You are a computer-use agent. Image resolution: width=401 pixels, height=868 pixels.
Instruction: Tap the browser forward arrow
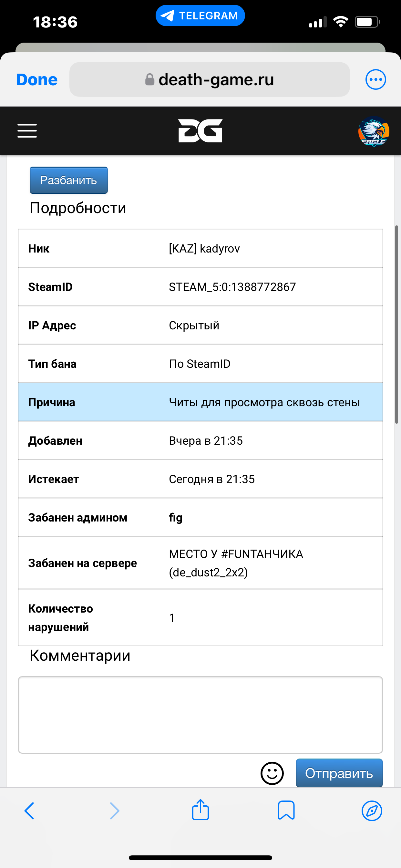[x=115, y=811]
